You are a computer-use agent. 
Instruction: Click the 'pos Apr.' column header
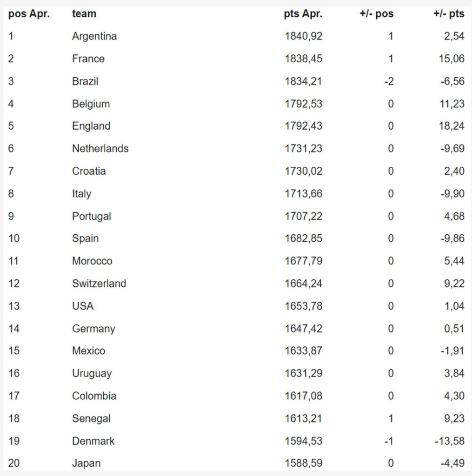coord(29,14)
